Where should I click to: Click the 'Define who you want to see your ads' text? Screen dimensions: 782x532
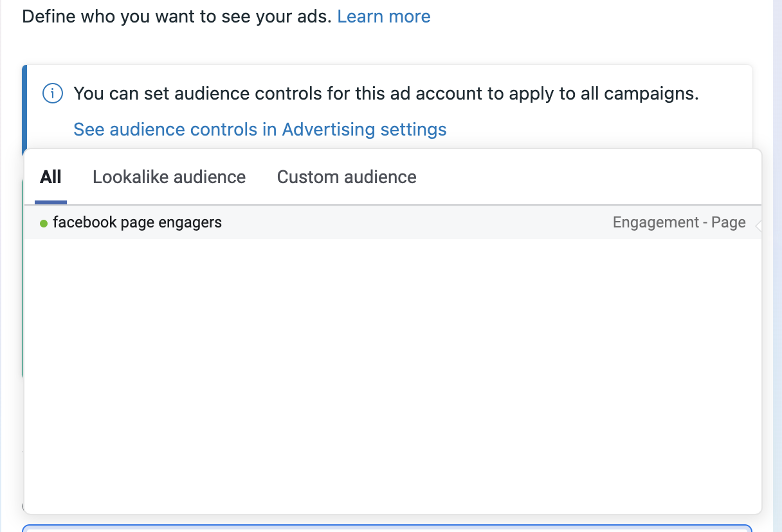pos(177,16)
